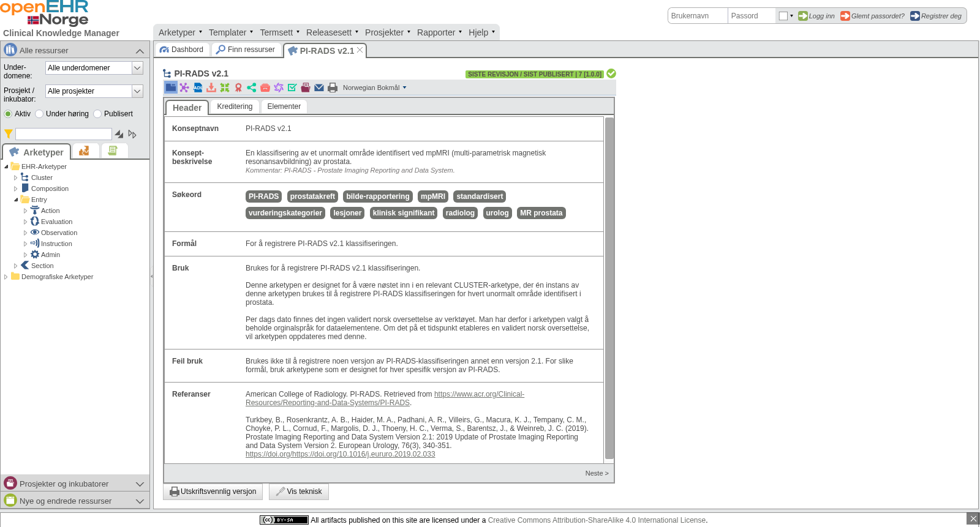This screenshot has width=980, height=527.
Task: Close the bottom license bar
Action: pyautogui.click(x=973, y=518)
